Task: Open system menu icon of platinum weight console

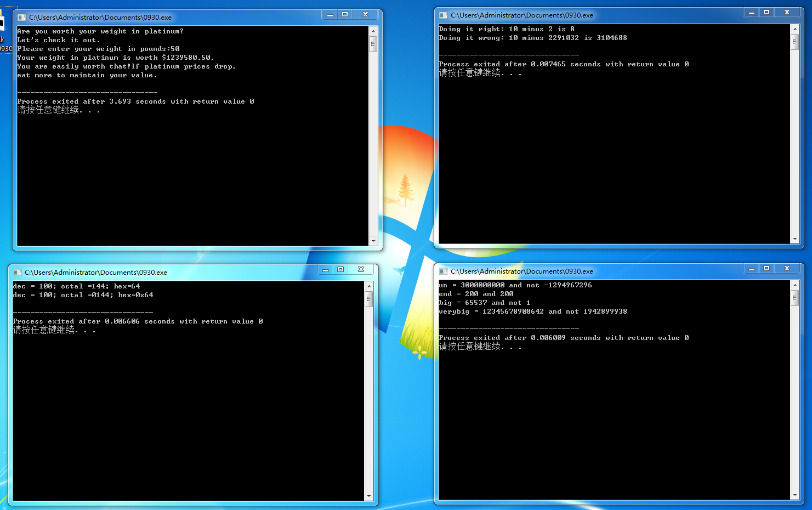Action: click(22, 18)
